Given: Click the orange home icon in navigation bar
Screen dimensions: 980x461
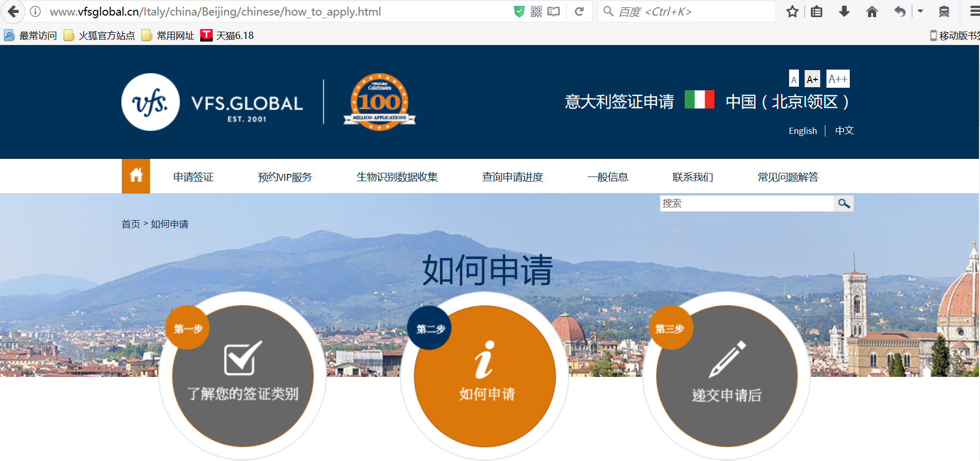Looking at the screenshot, I should click(136, 176).
